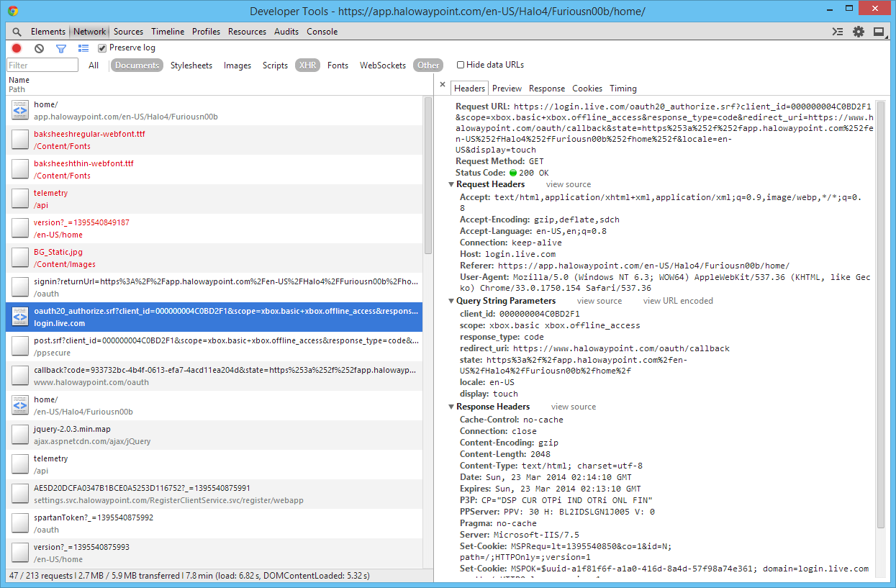This screenshot has height=588, width=896.
Task: Click file icon of BG_Static.jpg row
Action: (20, 258)
